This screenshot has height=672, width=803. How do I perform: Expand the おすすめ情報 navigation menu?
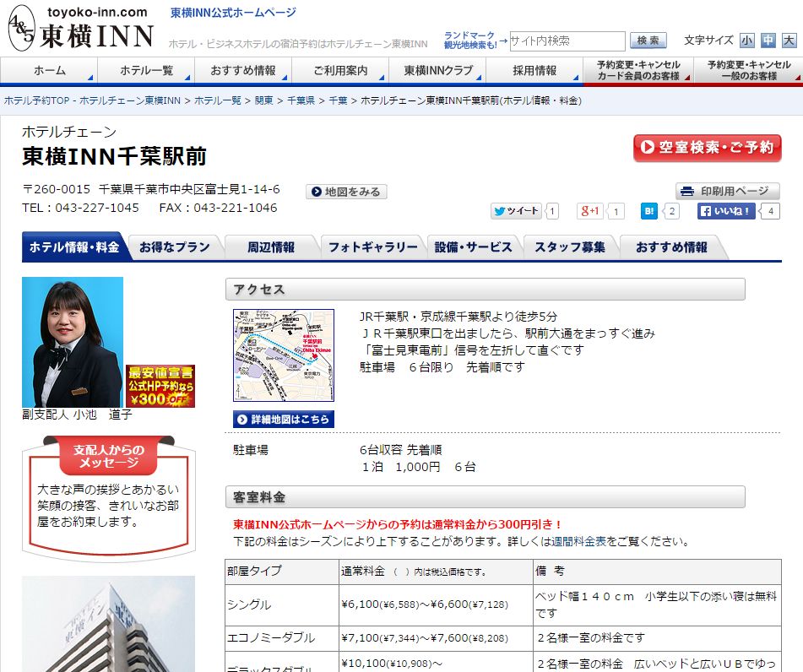click(243, 70)
